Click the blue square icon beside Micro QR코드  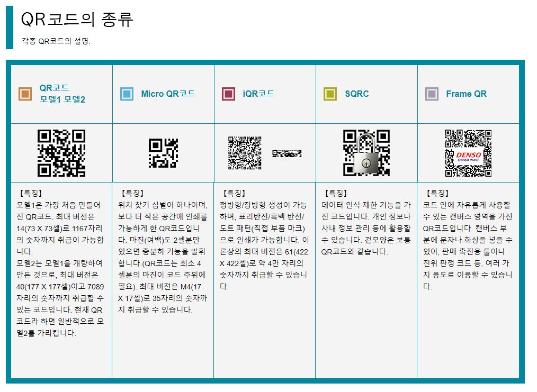[x=127, y=94]
